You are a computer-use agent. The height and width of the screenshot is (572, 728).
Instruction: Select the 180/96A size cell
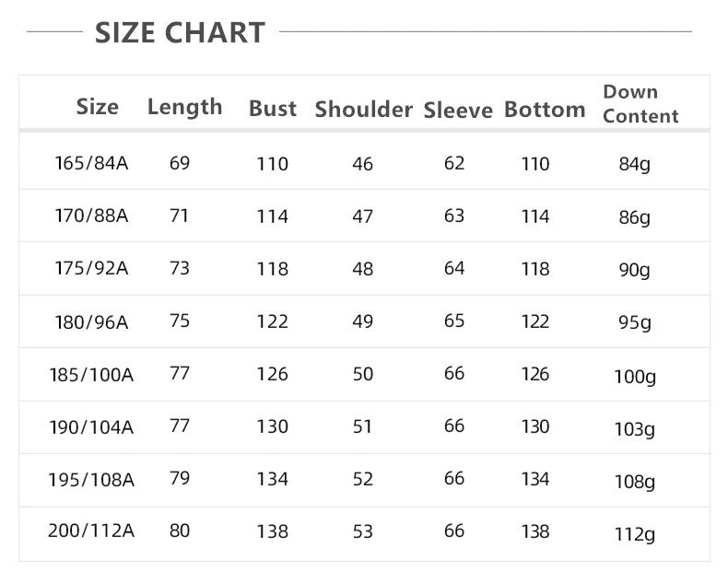click(x=91, y=322)
